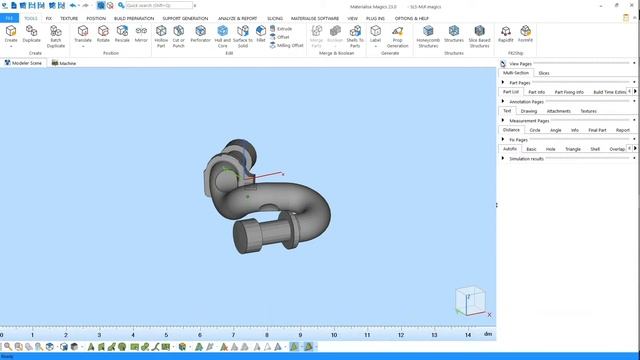Expand the Fix Pages section
Viewport: 640px width, 360px height.
(x=502, y=140)
